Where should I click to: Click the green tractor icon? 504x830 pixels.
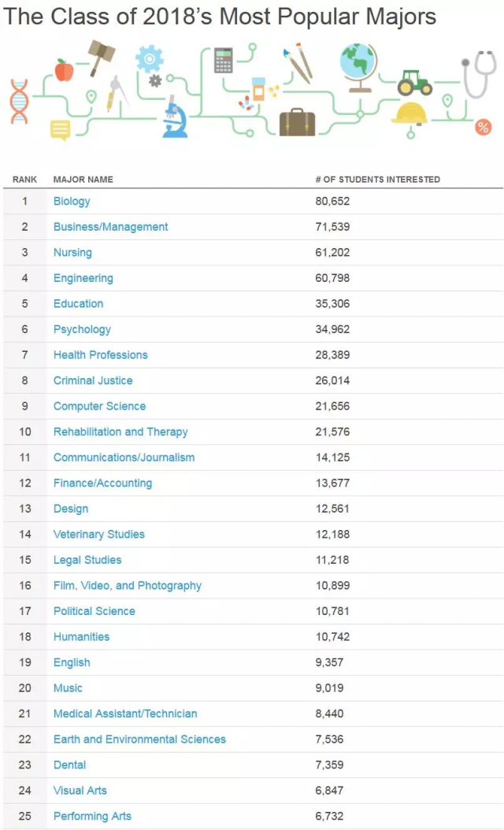pos(414,83)
